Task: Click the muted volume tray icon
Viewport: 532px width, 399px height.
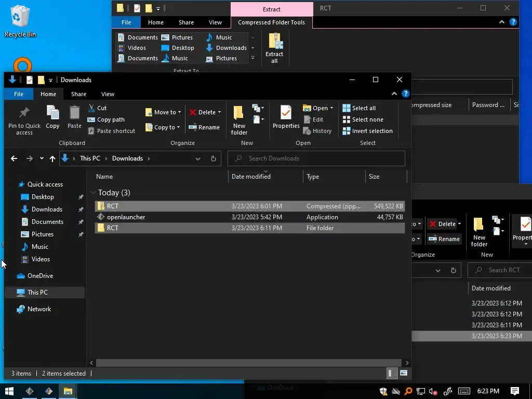Action: click(x=433, y=391)
